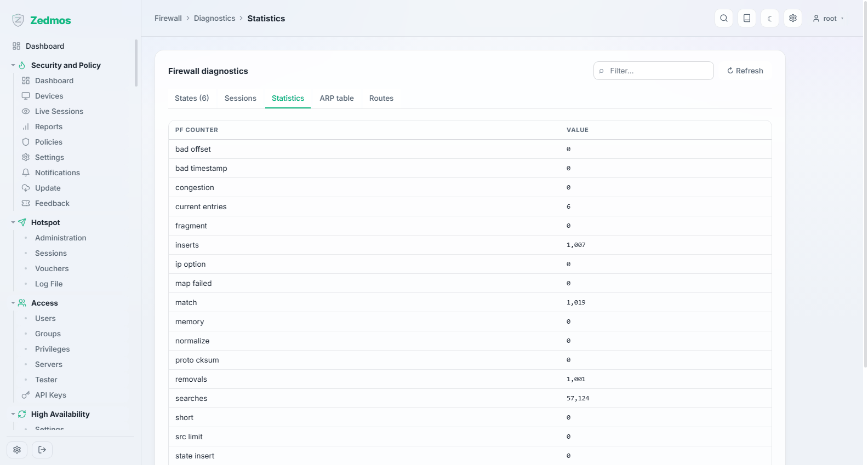Click the Notifications bell icon
The width and height of the screenshot is (868, 465).
[x=26, y=173]
